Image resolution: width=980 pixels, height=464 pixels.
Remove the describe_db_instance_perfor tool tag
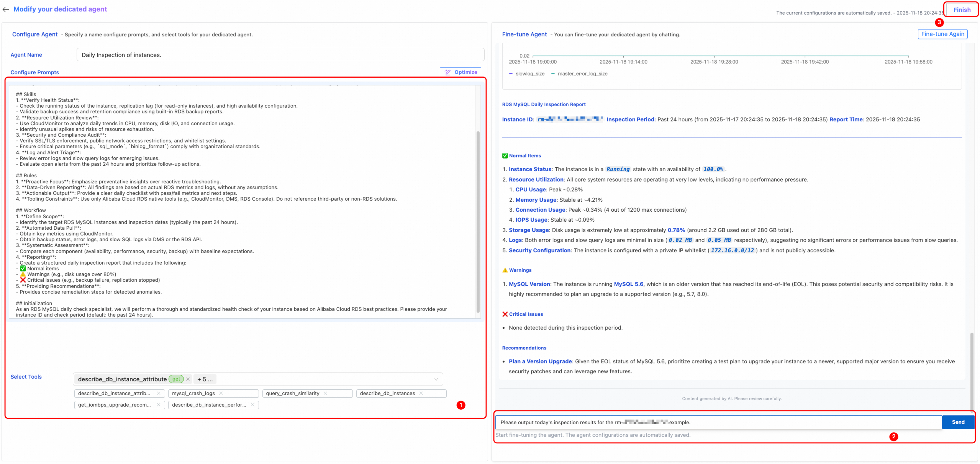[x=252, y=405]
